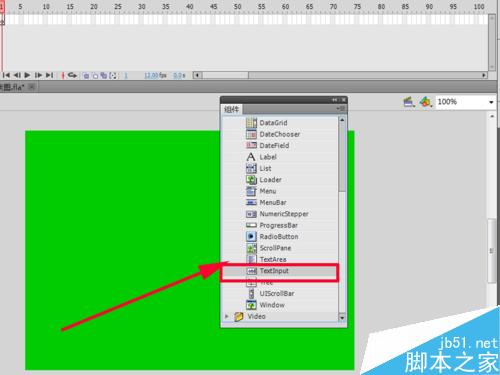
Task: Click the RadioButton component icon
Action: [x=251, y=237]
